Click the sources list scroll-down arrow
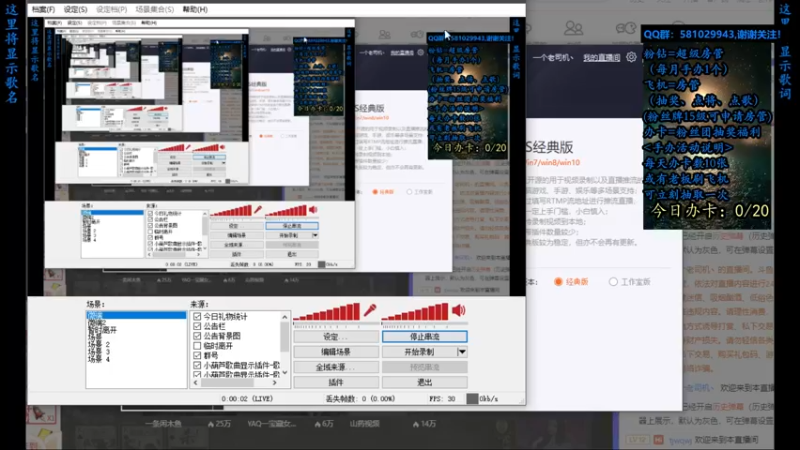Screen dimensions: 800x450 click(x=285, y=373)
